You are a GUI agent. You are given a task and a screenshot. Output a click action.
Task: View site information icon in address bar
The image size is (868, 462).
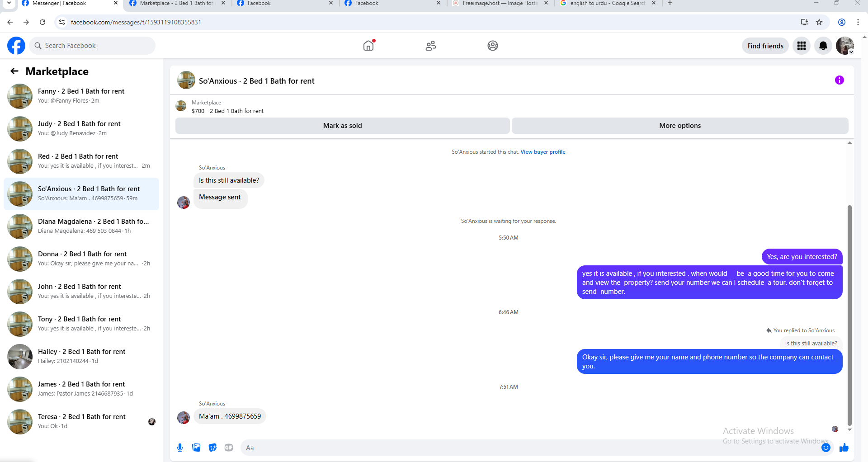62,22
